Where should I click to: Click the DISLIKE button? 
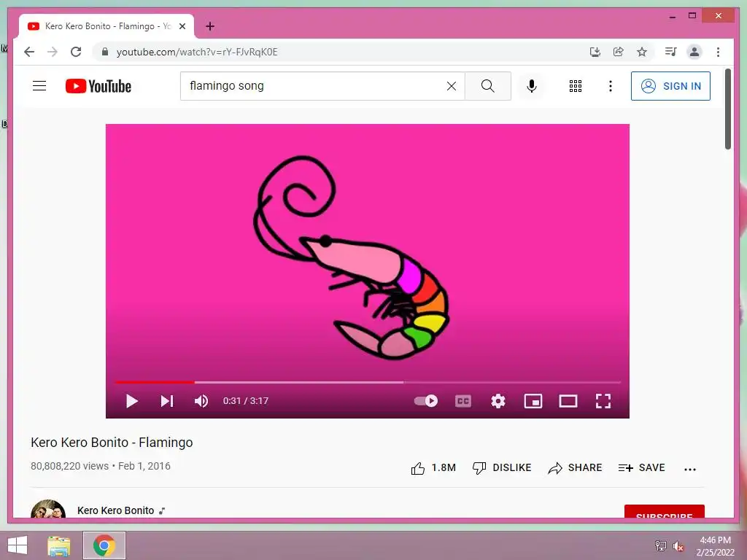click(x=502, y=468)
